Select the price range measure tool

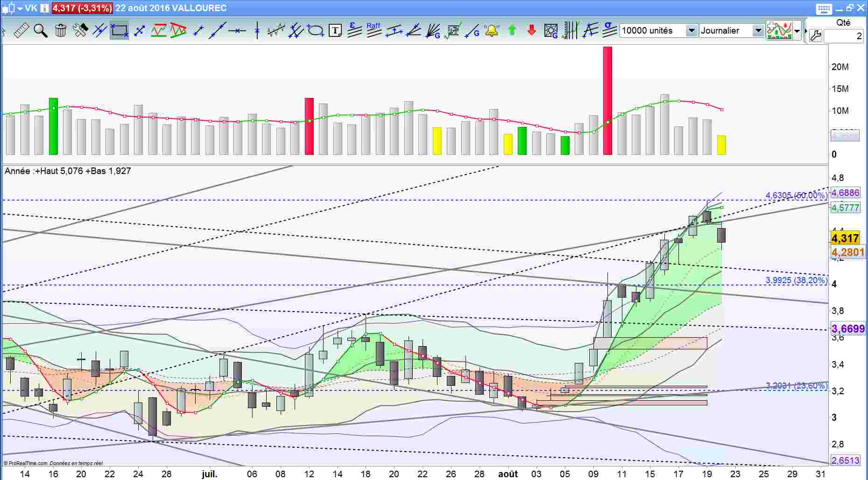[x=394, y=31]
